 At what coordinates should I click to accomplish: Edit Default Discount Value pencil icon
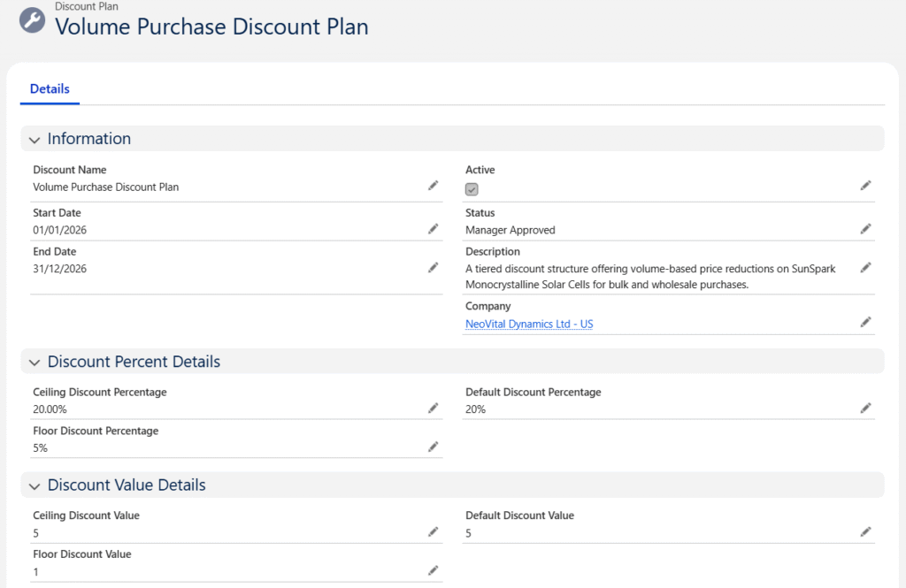(865, 531)
